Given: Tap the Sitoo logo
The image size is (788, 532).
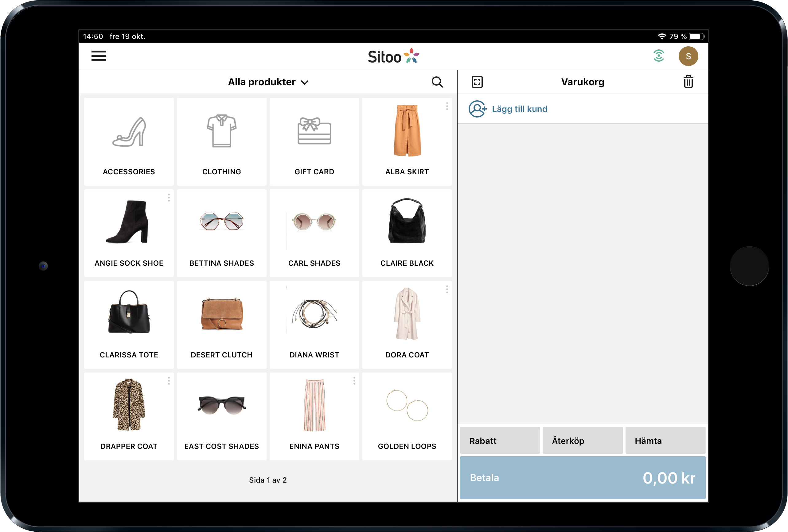Looking at the screenshot, I should click(393, 56).
